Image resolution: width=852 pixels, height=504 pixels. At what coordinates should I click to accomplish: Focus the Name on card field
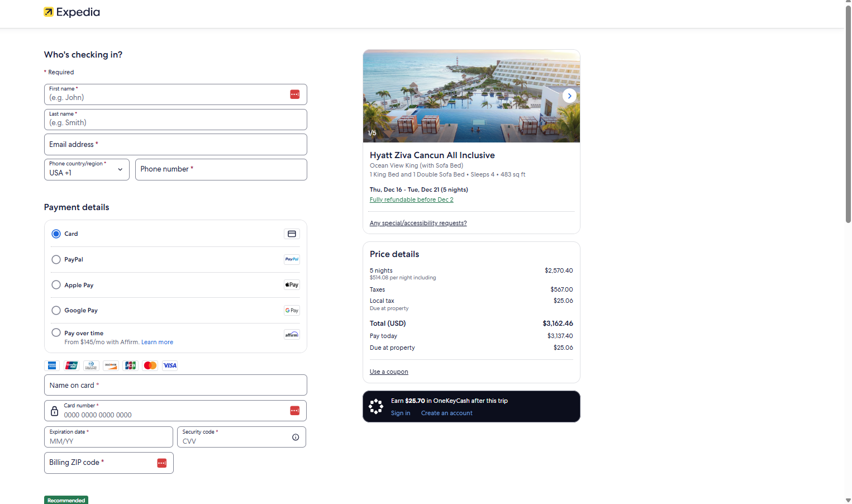[175, 385]
